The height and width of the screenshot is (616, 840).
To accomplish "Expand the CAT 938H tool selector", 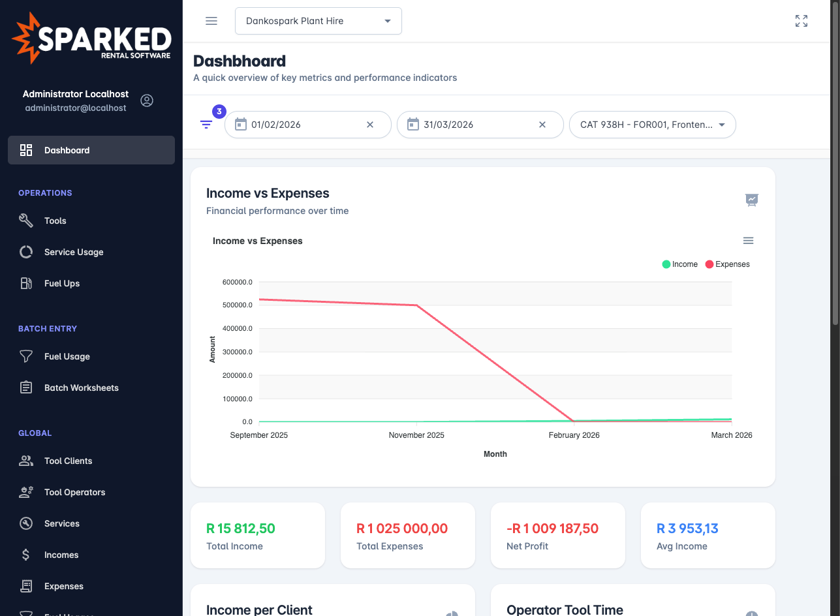I will [x=652, y=124].
